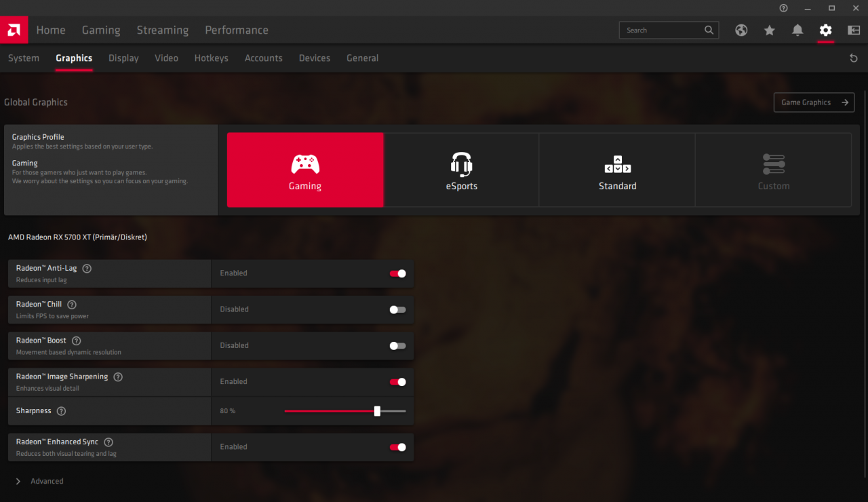Click the Sharpness slider handle

tap(377, 411)
